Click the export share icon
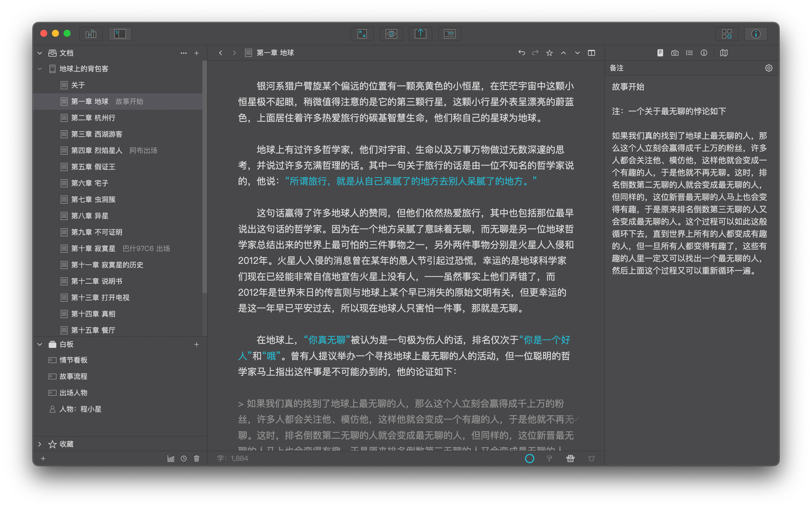Viewport: 812px width, 509px height. pyautogui.click(x=421, y=34)
